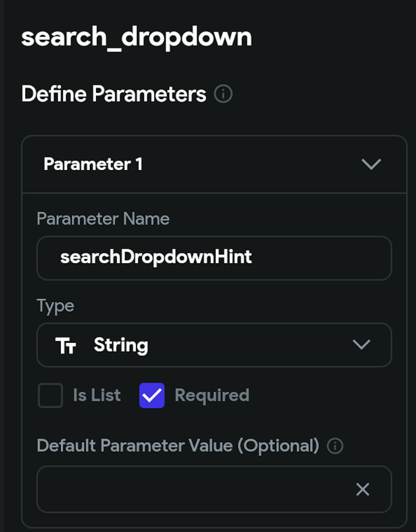Click the Parameter Name label
Screen dimensions: 416x532
pos(103,219)
